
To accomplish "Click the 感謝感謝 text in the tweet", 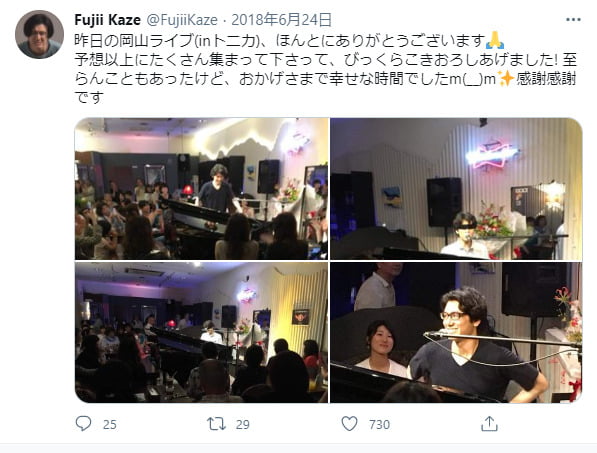I will click(546, 79).
